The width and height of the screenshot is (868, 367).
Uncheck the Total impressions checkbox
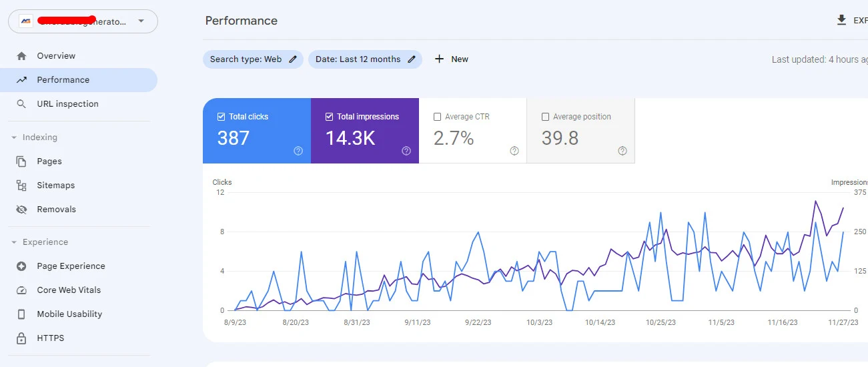[330, 117]
